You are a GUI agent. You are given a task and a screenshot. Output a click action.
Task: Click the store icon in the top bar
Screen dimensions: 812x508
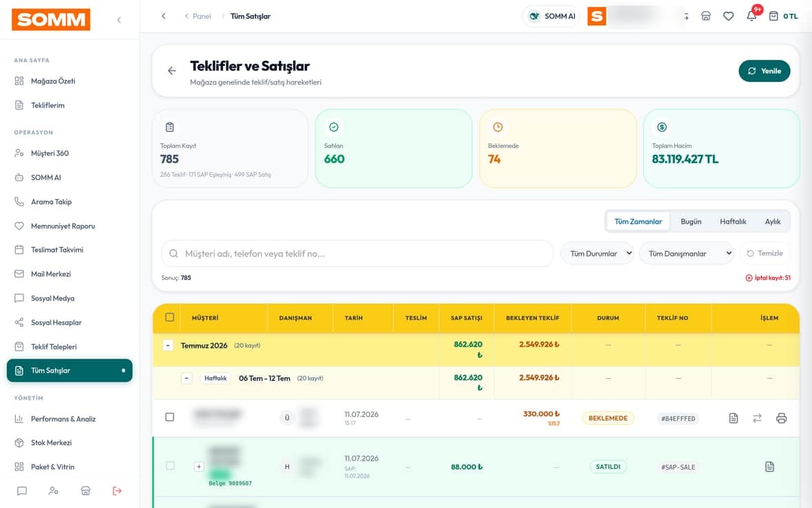[706, 16]
